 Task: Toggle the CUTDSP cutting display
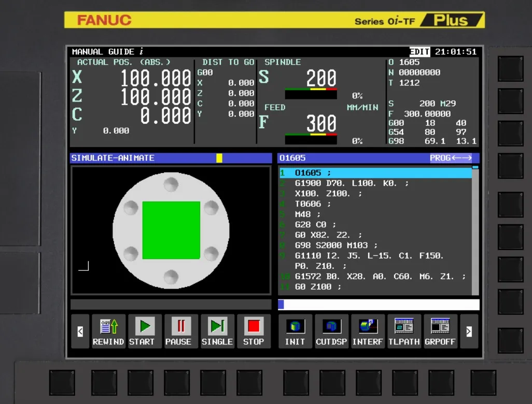pyautogui.click(x=331, y=331)
